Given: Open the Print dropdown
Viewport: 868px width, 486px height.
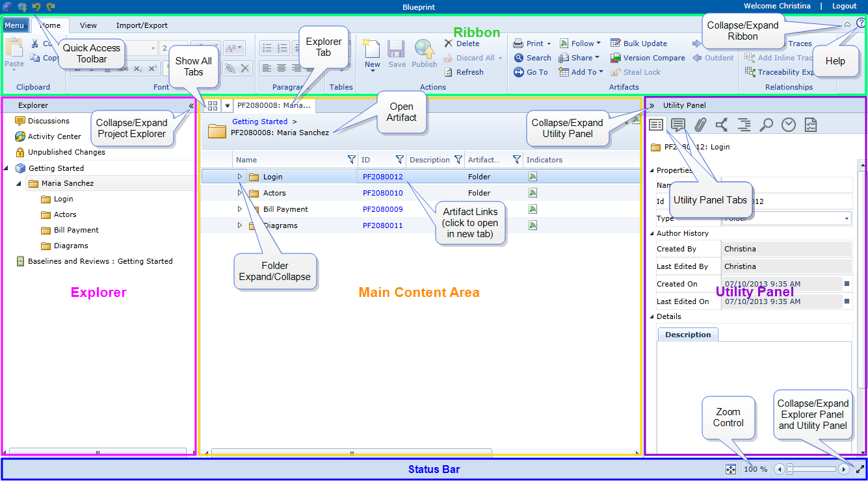Looking at the screenshot, I should click(532, 44).
